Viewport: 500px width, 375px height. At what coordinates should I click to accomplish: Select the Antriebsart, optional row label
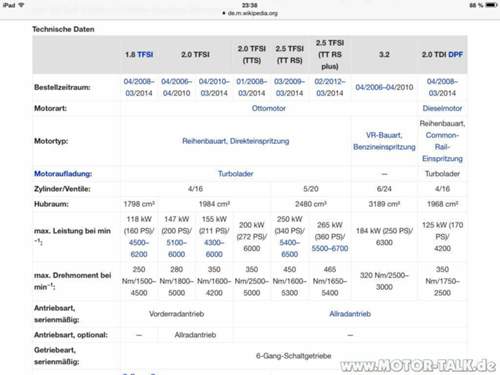pyautogui.click(x=71, y=335)
